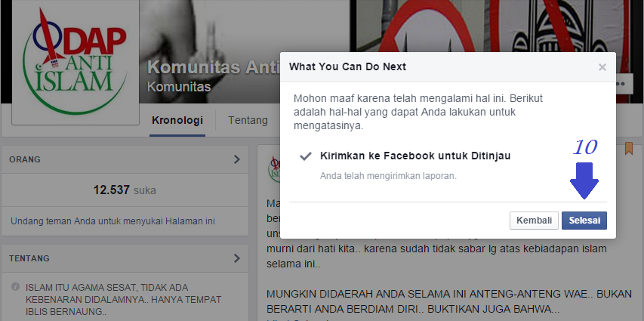This screenshot has width=644, height=321.
Task: Click the ORANG section header
Action: (x=125, y=159)
